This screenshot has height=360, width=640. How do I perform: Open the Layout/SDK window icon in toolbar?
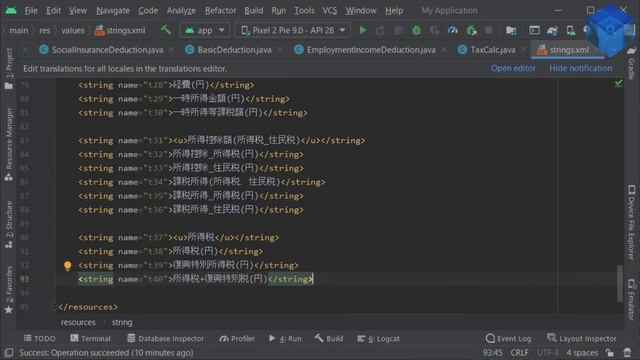534,30
